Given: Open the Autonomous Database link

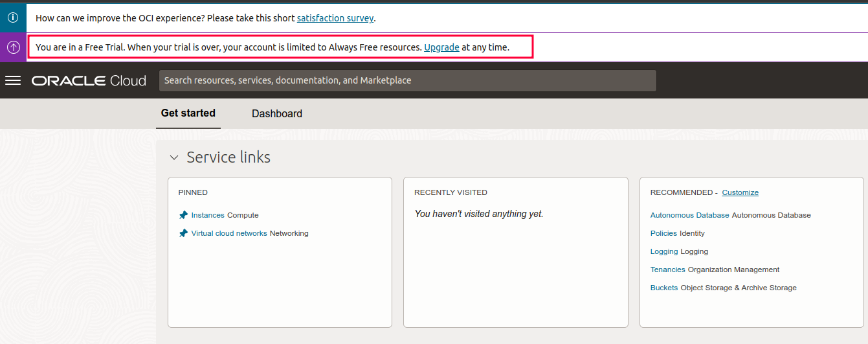Looking at the screenshot, I should 690,215.
